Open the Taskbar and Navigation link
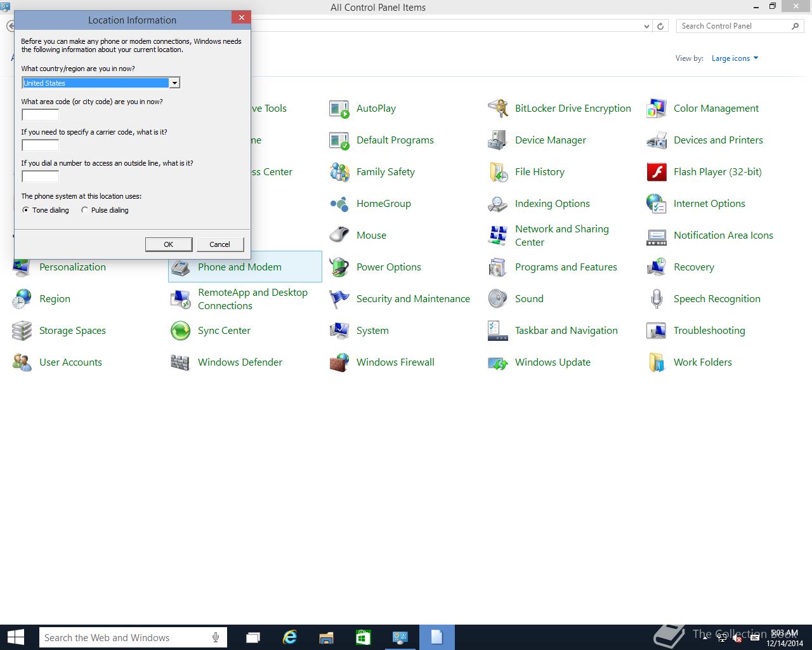The image size is (812, 650). [566, 331]
